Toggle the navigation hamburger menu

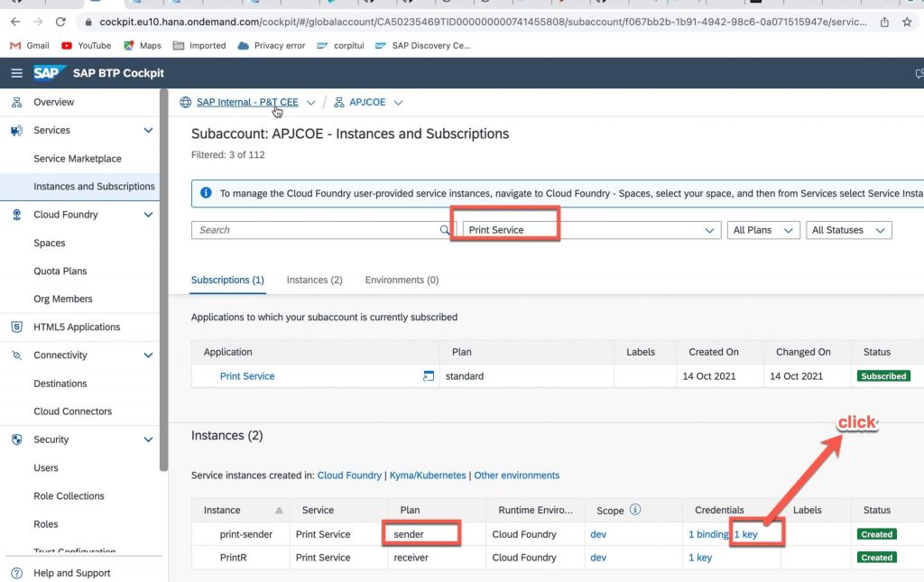click(x=16, y=73)
